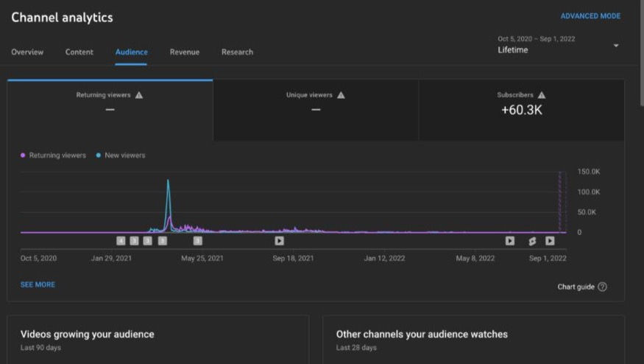Click the ADVANCED MODE link
This screenshot has width=644, height=364.
point(590,16)
